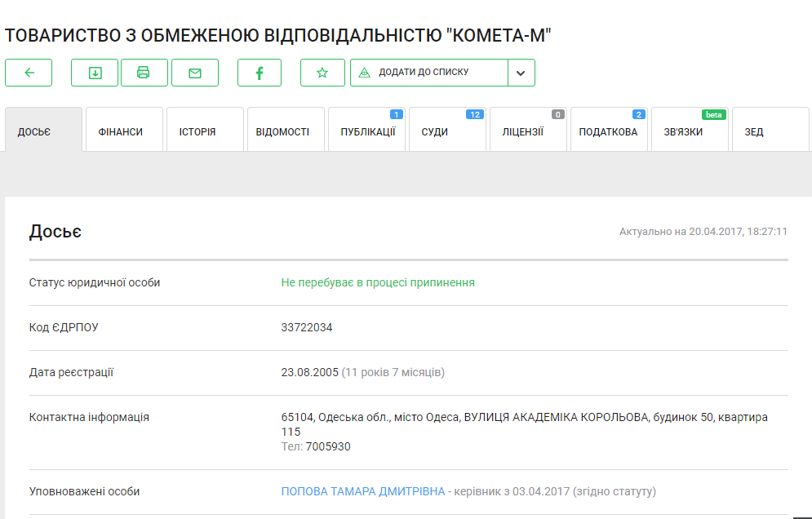Share the company on Facebook
This screenshot has width=812, height=519.
pyautogui.click(x=260, y=73)
